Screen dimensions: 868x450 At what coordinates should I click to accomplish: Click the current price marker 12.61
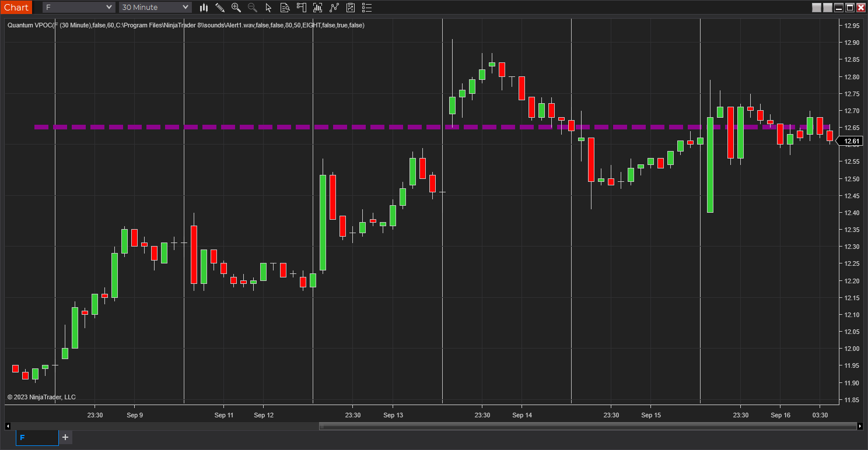tap(851, 141)
